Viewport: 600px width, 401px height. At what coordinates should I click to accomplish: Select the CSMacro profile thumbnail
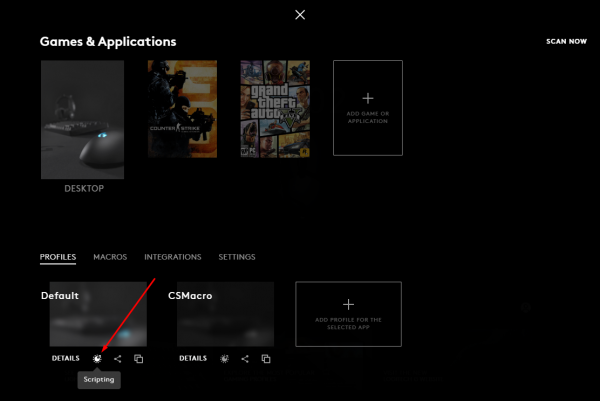225,315
